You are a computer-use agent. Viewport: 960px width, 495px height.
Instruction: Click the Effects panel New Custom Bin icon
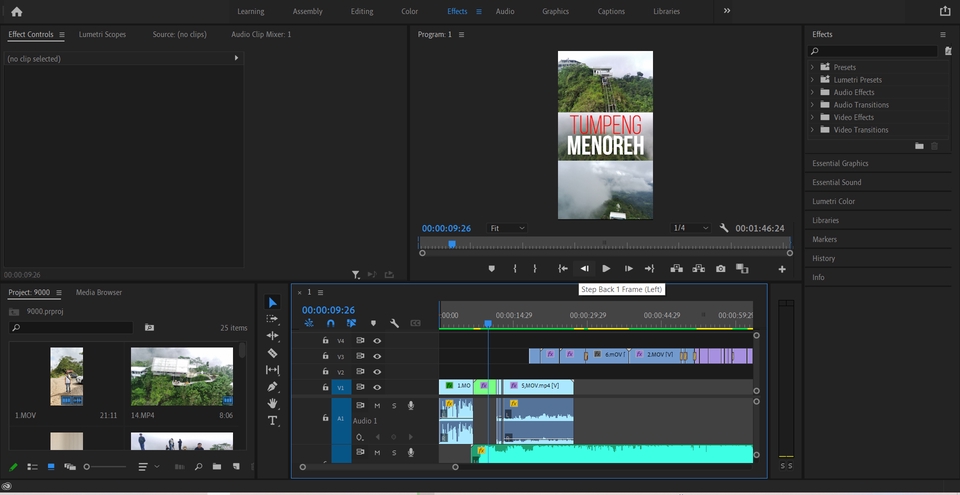click(919, 146)
